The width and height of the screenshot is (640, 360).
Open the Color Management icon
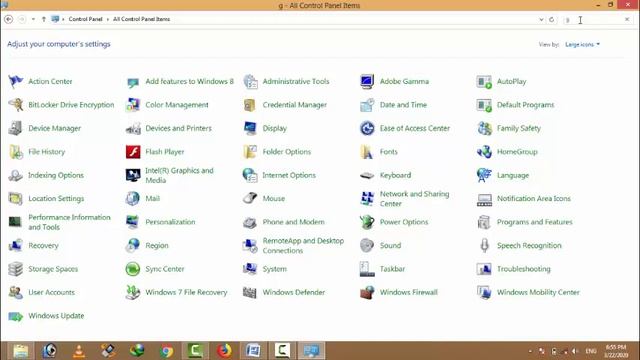(133, 105)
